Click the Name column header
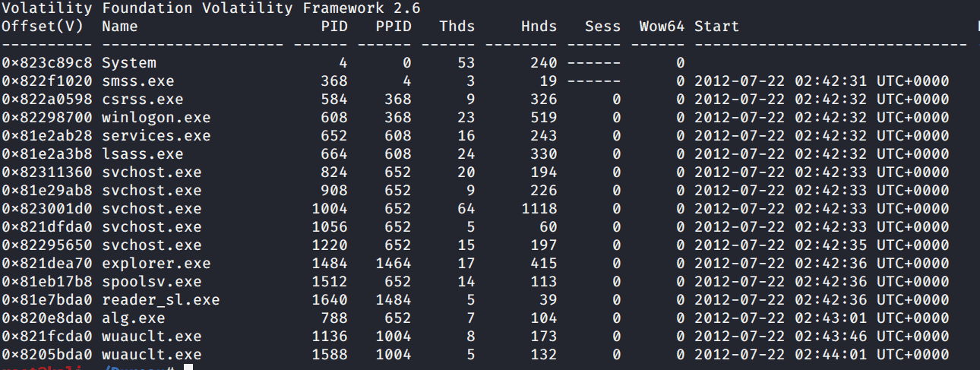980x370 pixels. click(x=120, y=27)
